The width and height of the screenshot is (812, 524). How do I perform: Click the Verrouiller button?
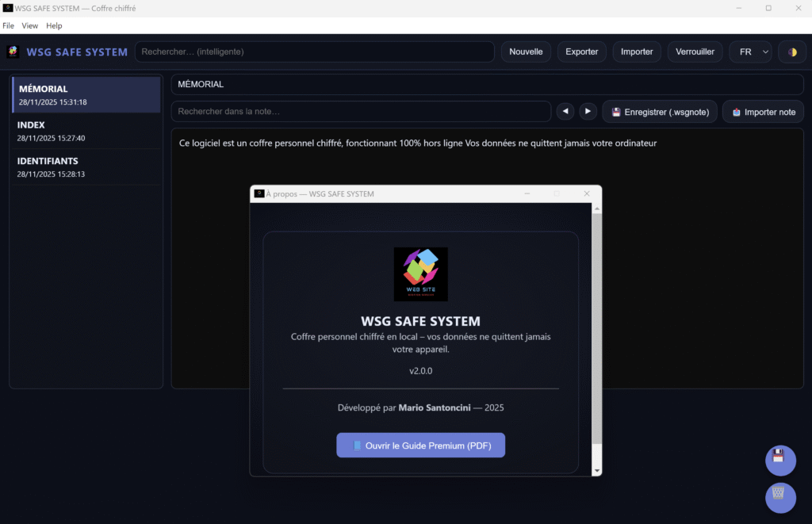click(695, 51)
